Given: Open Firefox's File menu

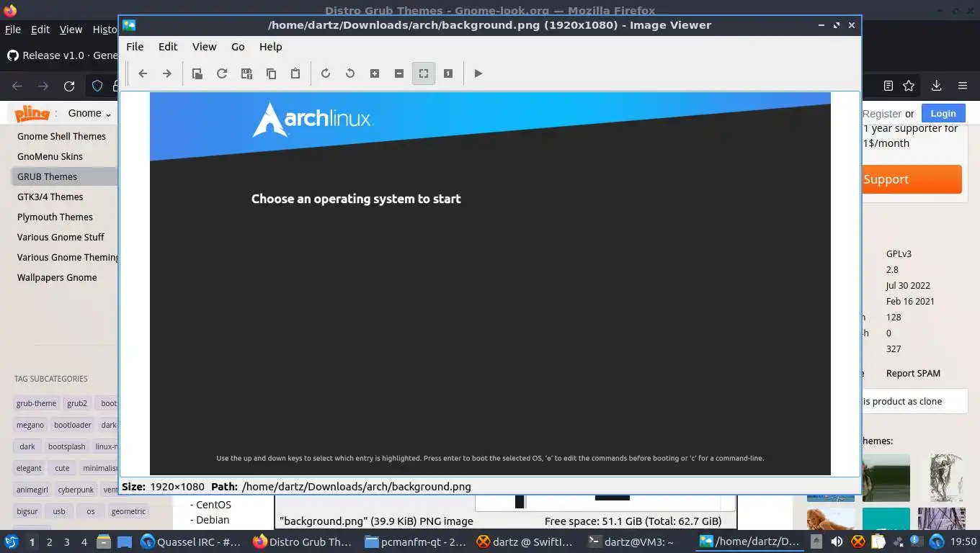Looking at the screenshot, I should [x=13, y=30].
